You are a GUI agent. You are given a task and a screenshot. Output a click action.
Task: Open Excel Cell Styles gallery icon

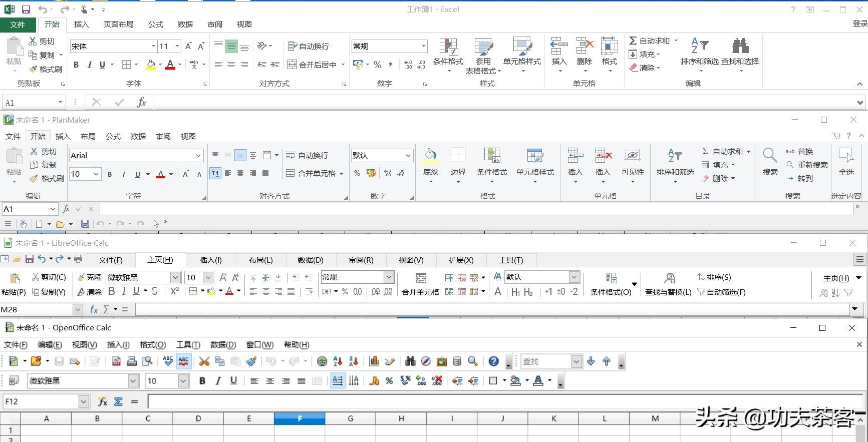tap(522, 47)
